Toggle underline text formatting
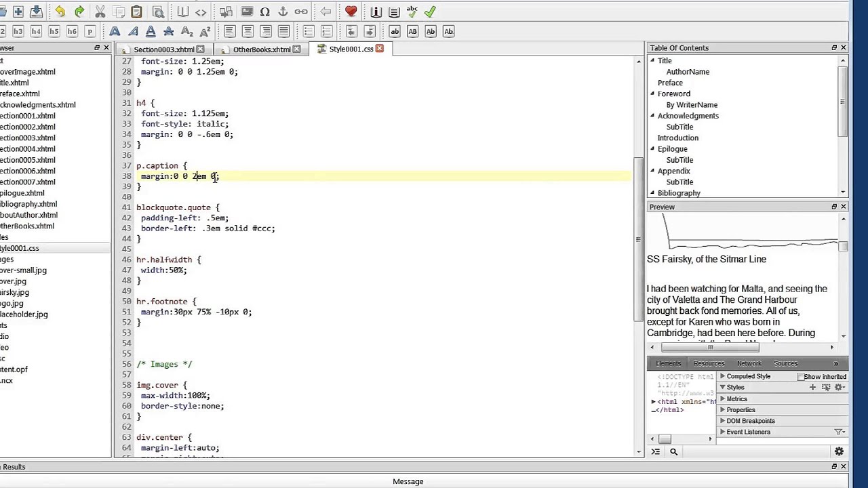The height and width of the screenshot is (488, 868). [151, 31]
